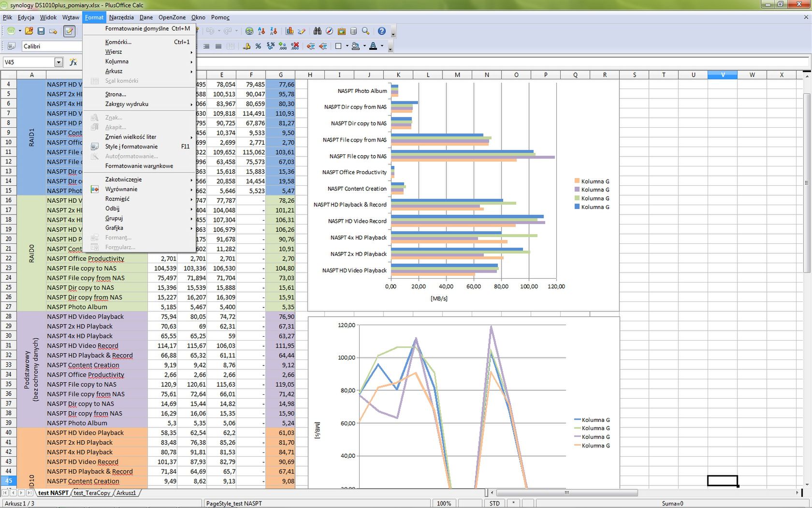This screenshot has width=812, height=508.
Task: Select column header G
Action: [280, 75]
